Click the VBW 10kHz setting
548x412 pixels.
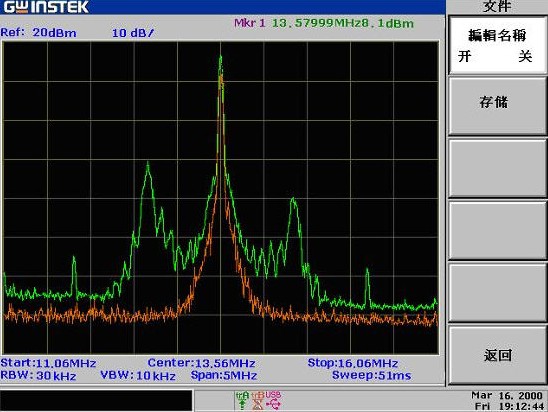click(x=138, y=376)
